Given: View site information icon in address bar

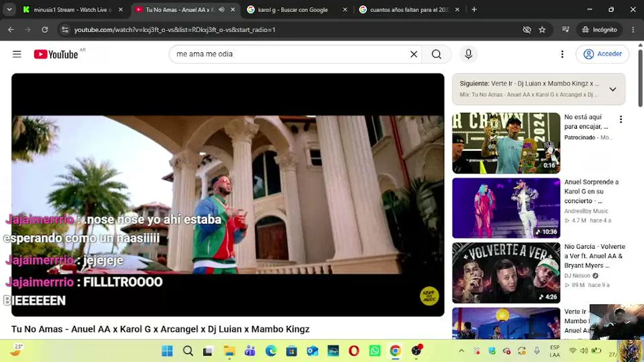Looking at the screenshot, I should tap(64, 30).
